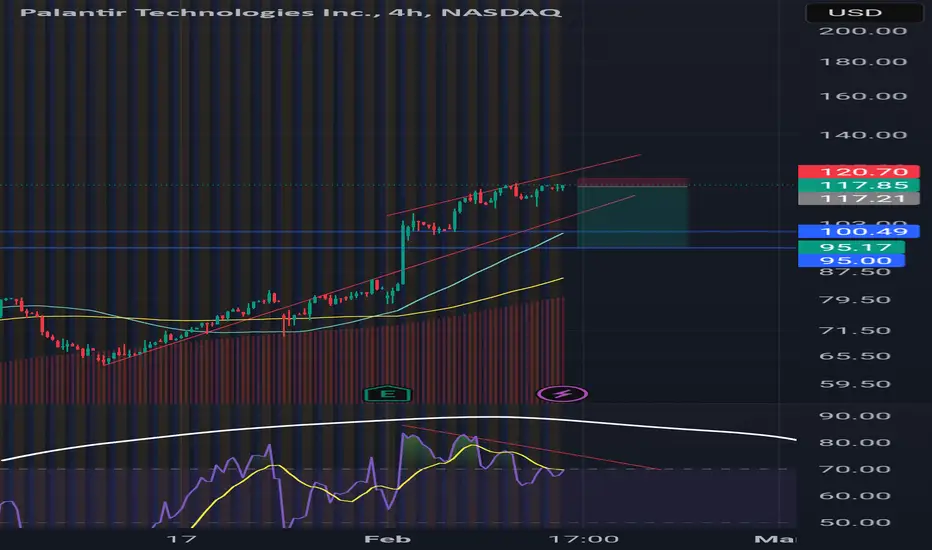932x550 pixels.
Task: Click the 71.50 price axis label
Action: [x=855, y=331]
